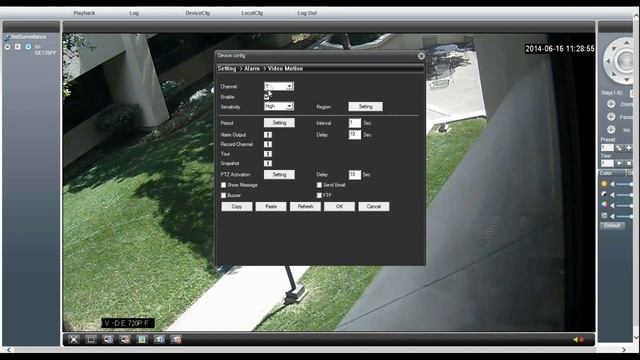The width and height of the screenshot is (640, 360).
Task: Click the Default button in Color panel
Action: click(612, 226)
